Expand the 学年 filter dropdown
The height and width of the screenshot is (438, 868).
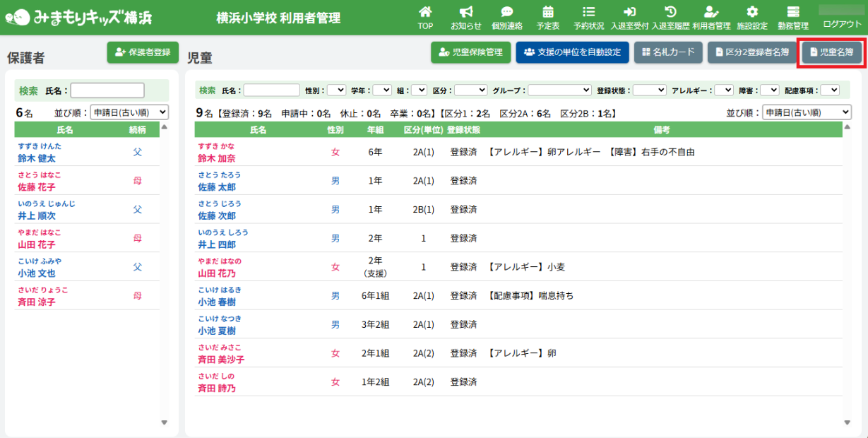pyautogui.click(x=381, y=90)
